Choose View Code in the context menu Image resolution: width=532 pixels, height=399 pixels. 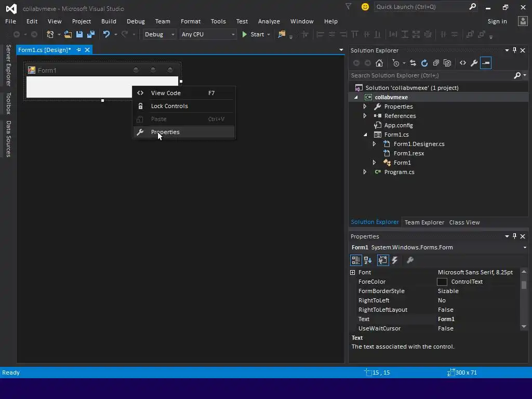(x=183, y=93)
